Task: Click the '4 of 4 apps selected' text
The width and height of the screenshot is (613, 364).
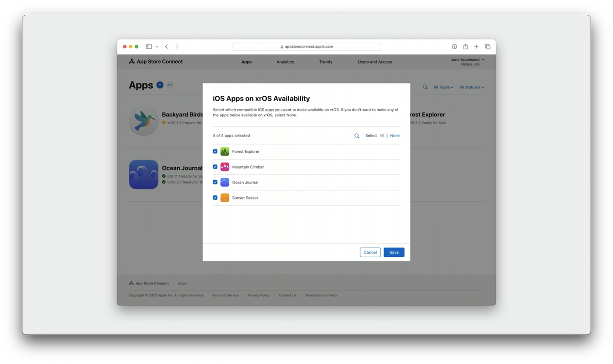Action: (x=231, y=136)
